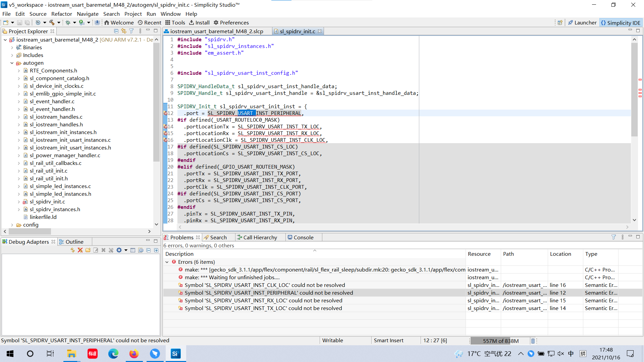Expand the Binaries tree node
644x362 pixels.
[x=12, y=47]
